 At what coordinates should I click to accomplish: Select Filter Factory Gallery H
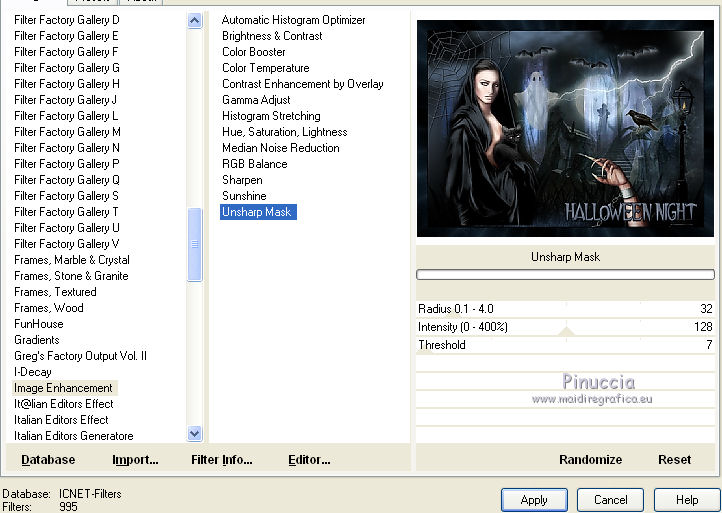click(67, 84)
